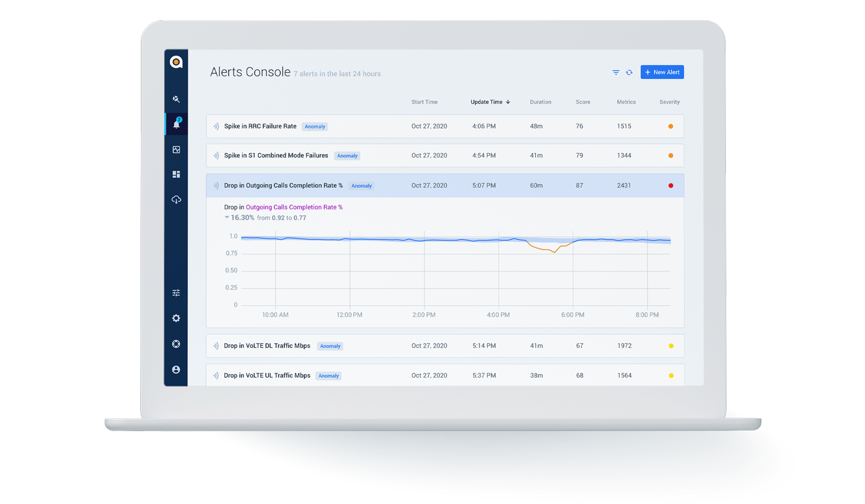Viewport: 865px width, 504px height.
Task: Open the satellite explore icon in sidebar
Action: pos(176,99)
